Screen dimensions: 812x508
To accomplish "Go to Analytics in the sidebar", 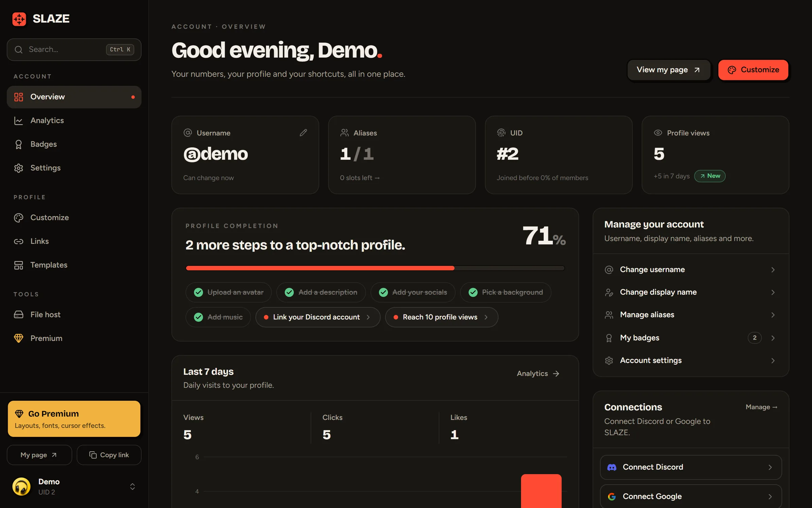I will coord(74,121).
